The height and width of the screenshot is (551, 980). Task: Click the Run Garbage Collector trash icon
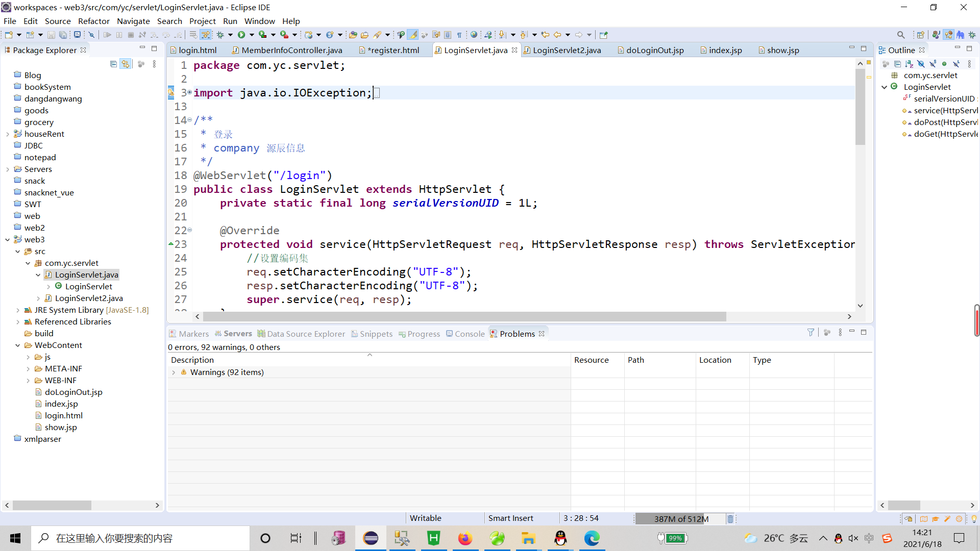point(730,519)
